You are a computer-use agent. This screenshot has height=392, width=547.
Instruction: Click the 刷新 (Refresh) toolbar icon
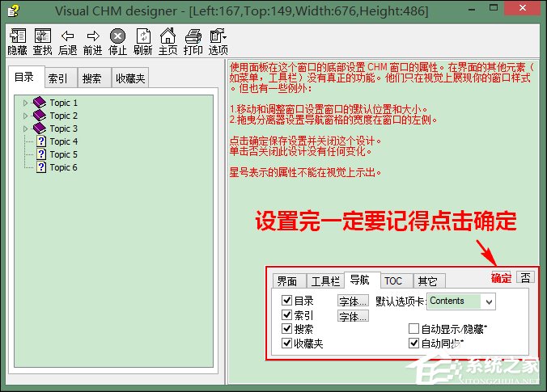(143, 36)
